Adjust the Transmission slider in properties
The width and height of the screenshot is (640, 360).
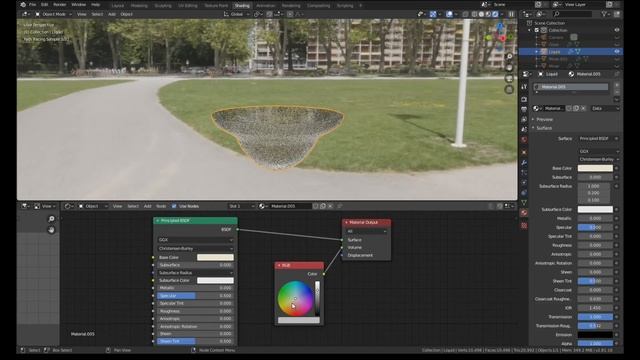pyautogui.click(x=595, y=317)
